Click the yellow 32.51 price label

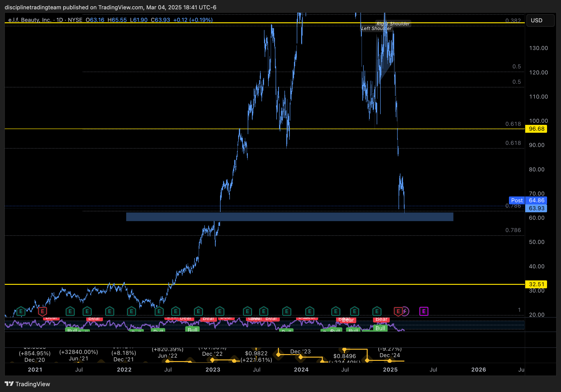point(536,284)
